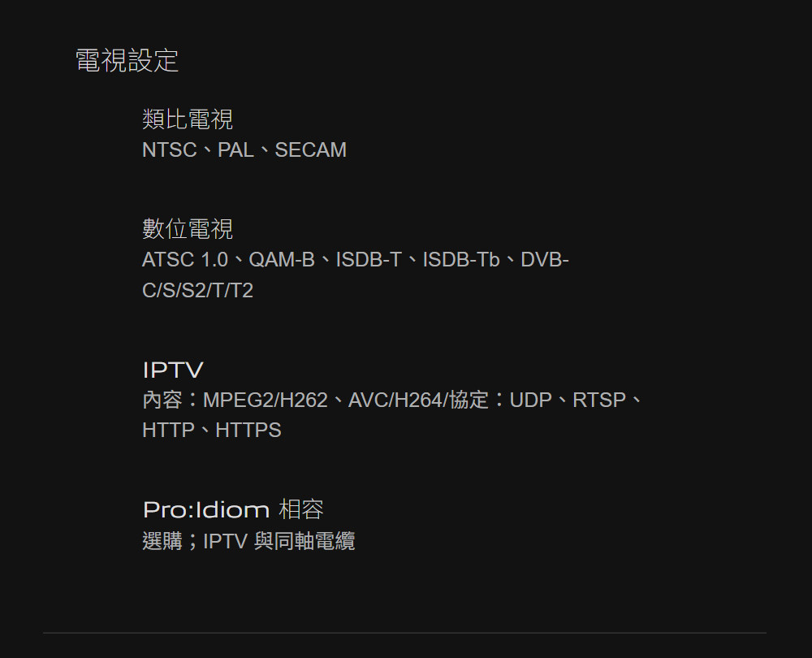Click the HTTP、HTTPS line

point(212,430)
